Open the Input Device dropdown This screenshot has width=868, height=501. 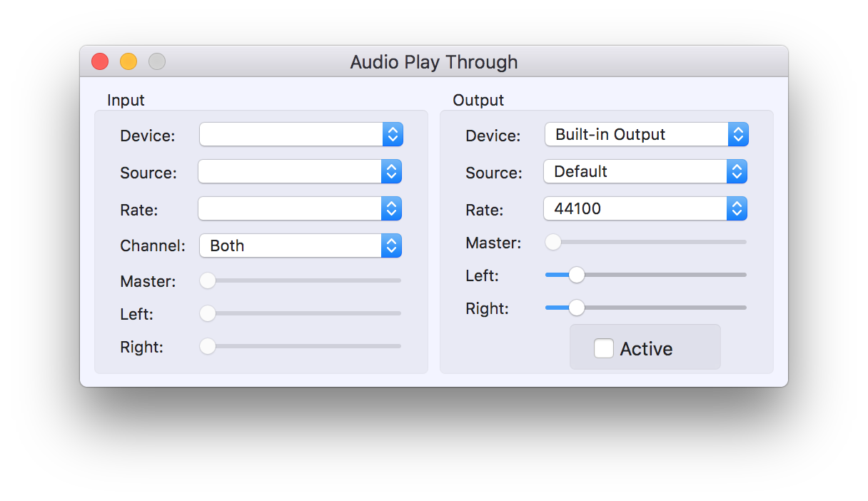tap(301, 134)
